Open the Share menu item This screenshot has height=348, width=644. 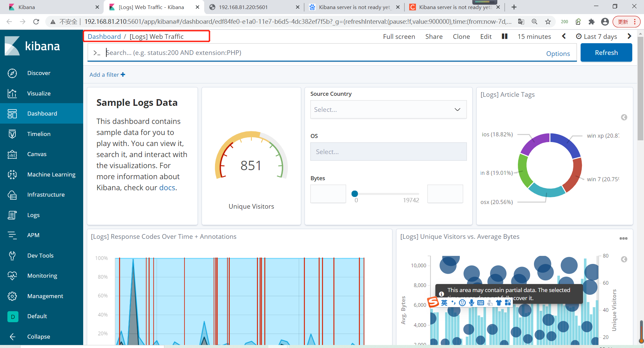pyautogui.click(x=434, y=37)
